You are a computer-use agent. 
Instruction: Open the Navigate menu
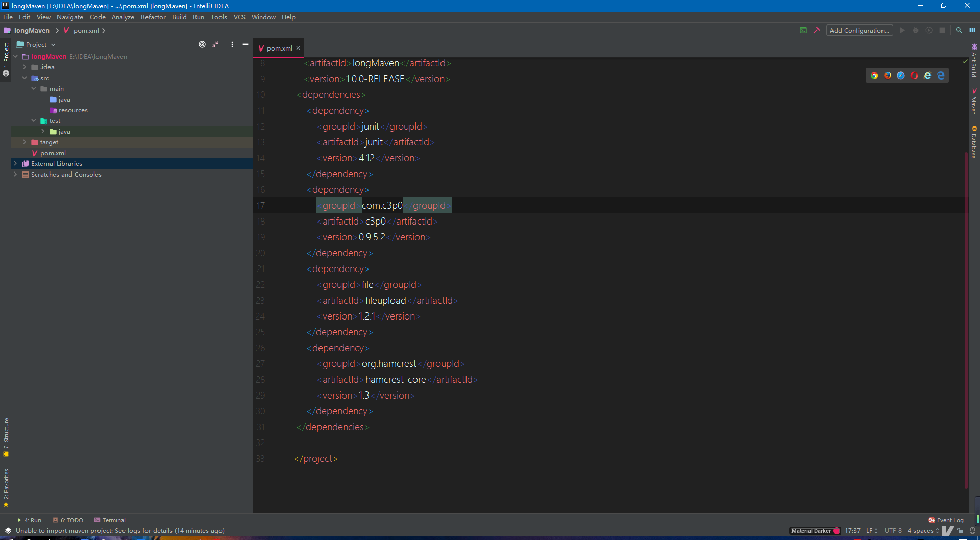tap(70, 17)
